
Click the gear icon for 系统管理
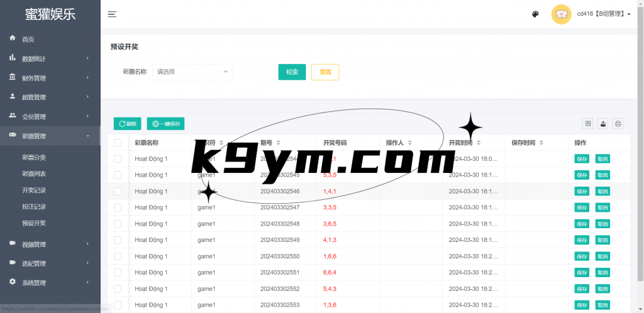click(13, 282)
